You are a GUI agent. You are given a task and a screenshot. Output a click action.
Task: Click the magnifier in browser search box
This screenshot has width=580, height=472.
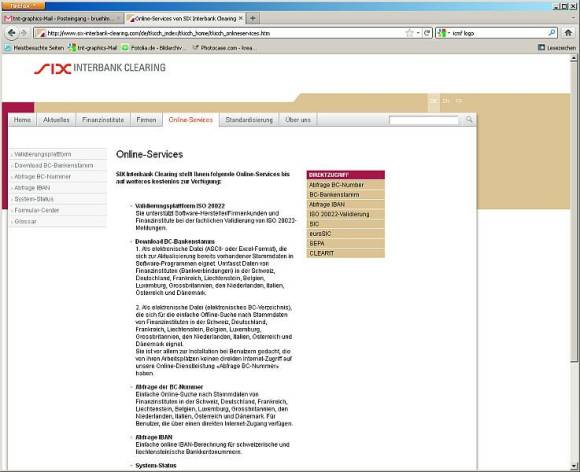click(x=552, y=33)
